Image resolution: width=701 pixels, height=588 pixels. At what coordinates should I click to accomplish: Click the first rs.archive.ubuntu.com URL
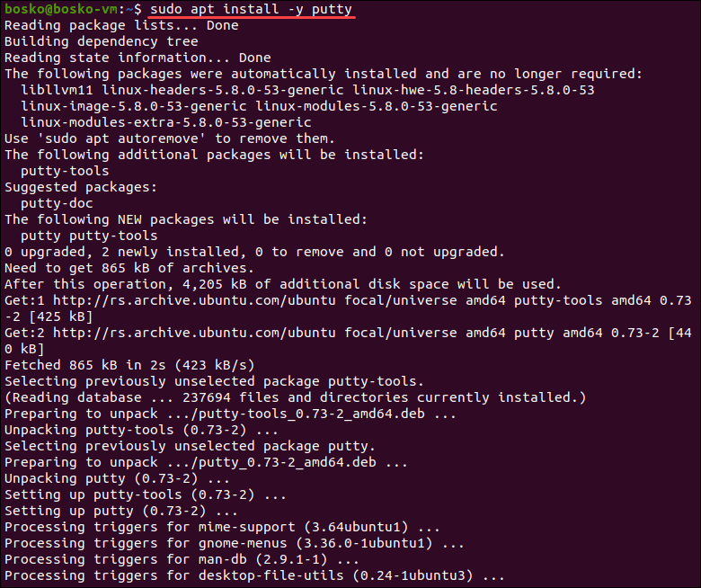(194, 300)
